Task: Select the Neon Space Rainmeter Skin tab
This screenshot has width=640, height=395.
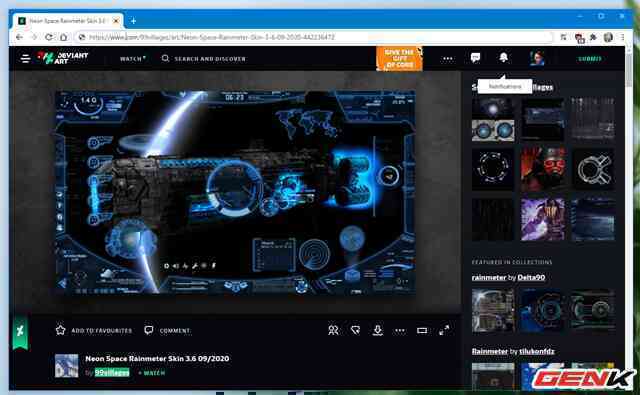Action: click(68, 20)
